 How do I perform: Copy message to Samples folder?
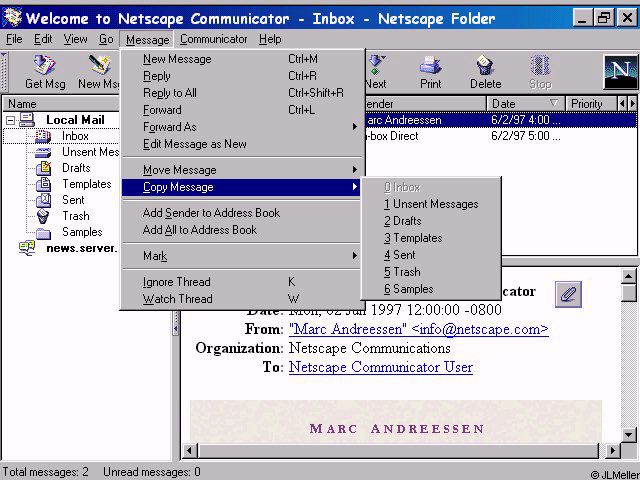[431, 289]
